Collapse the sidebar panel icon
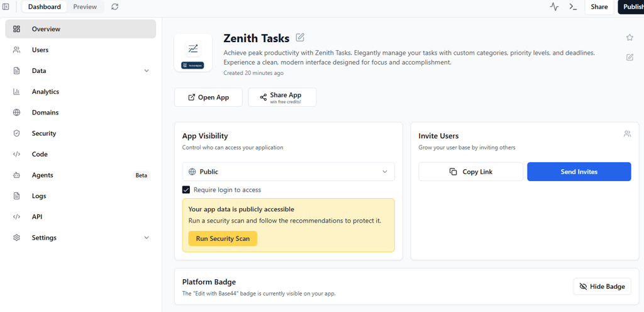This screenshot has width=644, height=312. [x=6, y=6]
